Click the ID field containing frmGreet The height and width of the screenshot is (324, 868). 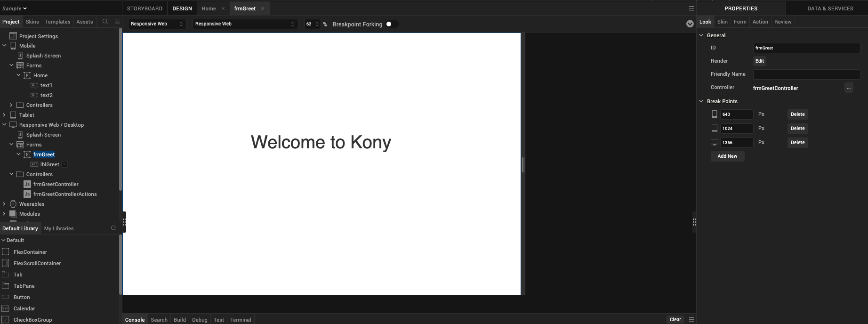[807, 48]
